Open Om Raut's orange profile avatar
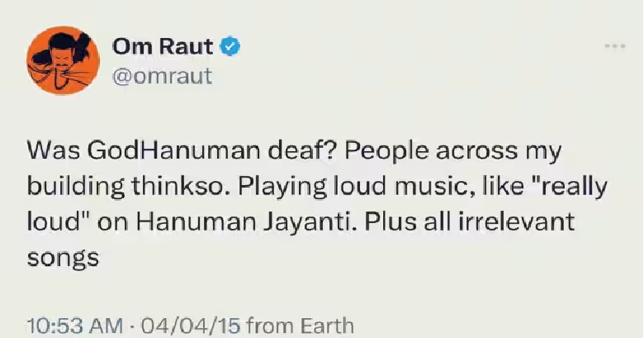This screenshot has width=644, height=338. pos(64,60)
